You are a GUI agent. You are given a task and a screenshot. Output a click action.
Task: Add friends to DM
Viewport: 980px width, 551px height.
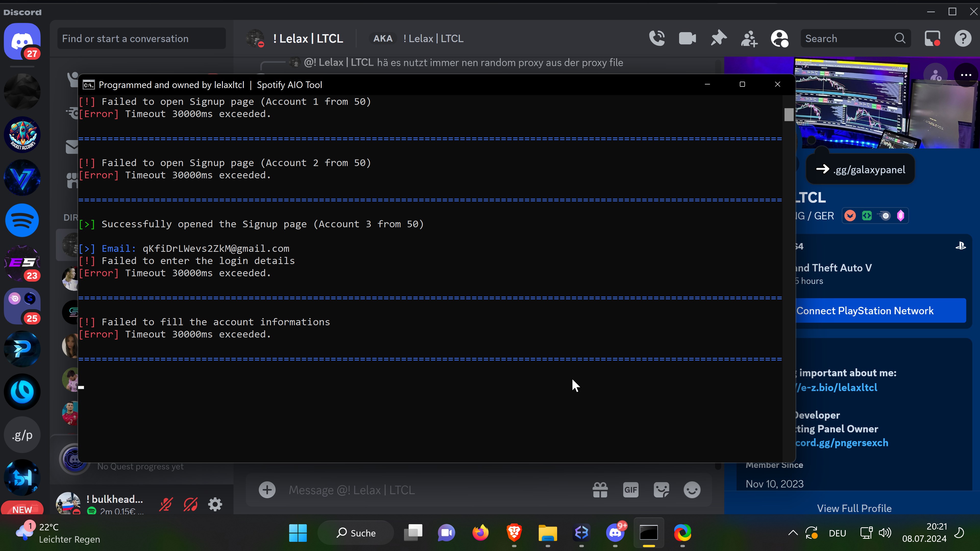pyautogui.click(x=749, y=39)
